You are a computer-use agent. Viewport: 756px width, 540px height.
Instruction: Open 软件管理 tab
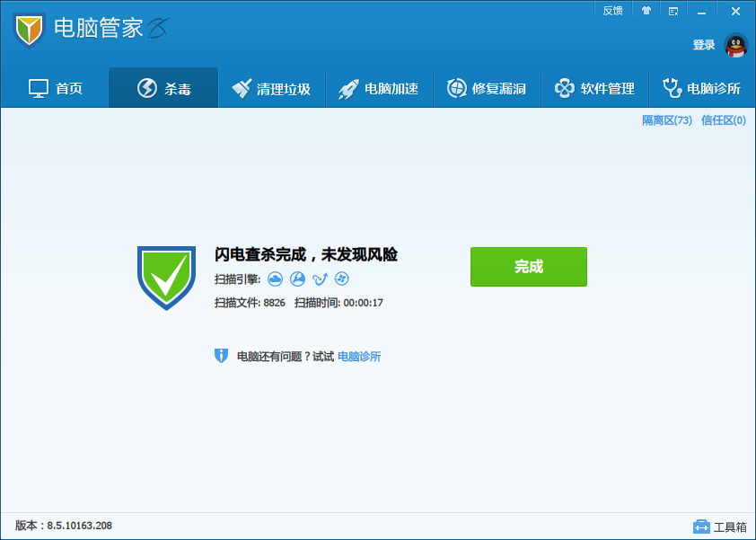pyautogui.click(x=595, y=88)
